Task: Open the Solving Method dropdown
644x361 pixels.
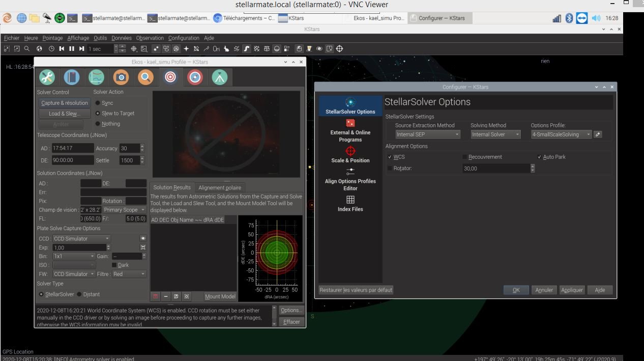Action: pyautogui.click(x=495, y=134)
